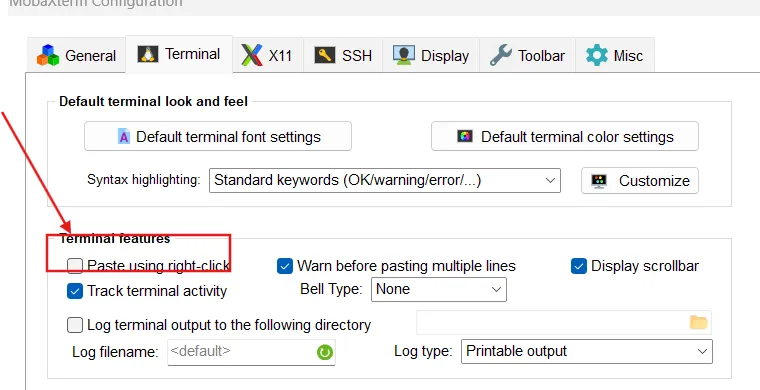Click the Display monitor icon
The height and width of the screenshot is (390, 760).
coord(404,55)
